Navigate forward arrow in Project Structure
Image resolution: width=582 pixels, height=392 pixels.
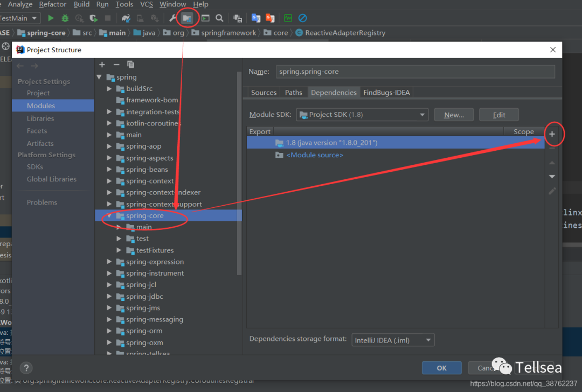34,66
